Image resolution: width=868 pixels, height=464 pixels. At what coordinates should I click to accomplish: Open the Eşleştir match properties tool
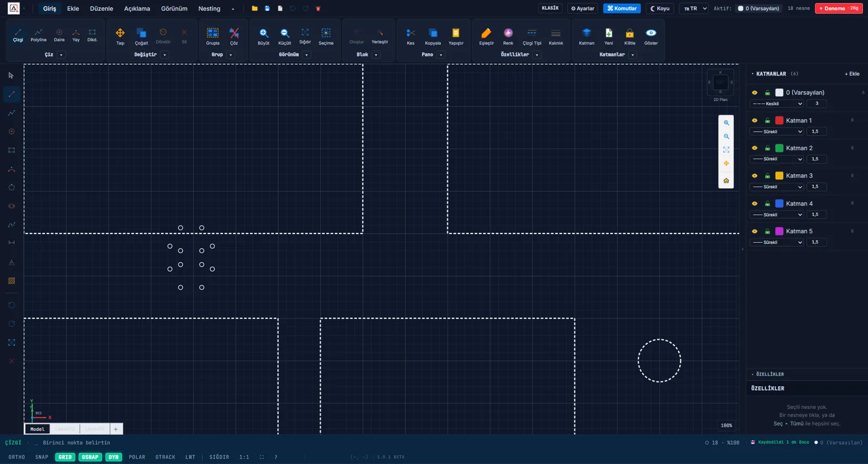point(487,36)
